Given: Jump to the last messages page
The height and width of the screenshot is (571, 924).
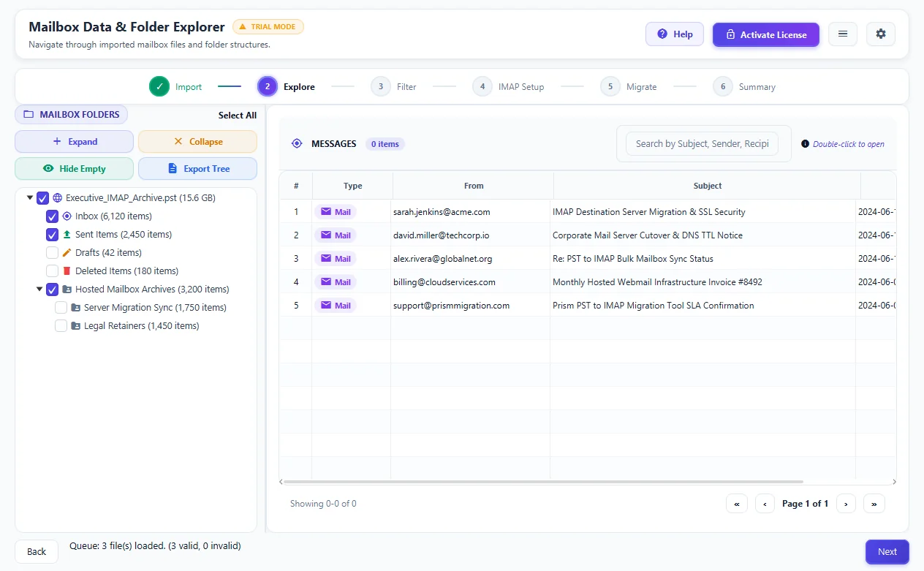Looking at the screenshot, I should (x=874, y=503).
